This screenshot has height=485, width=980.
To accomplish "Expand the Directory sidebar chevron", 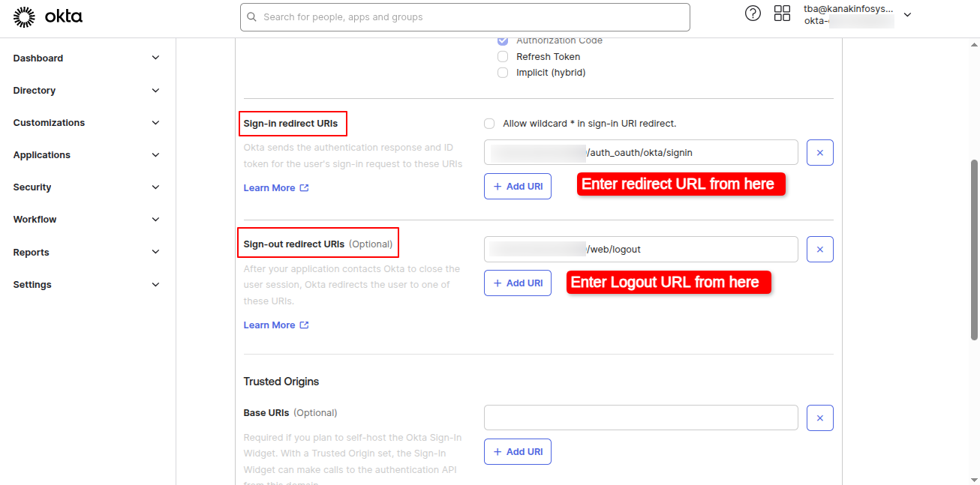I will pyautogui.click(x=155, y=91).
